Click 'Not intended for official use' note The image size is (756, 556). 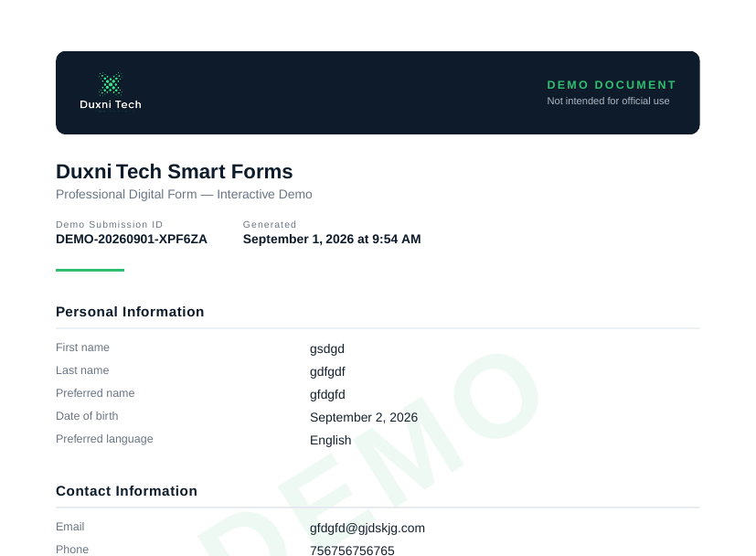pyautogui.click(x=608, y=101)
